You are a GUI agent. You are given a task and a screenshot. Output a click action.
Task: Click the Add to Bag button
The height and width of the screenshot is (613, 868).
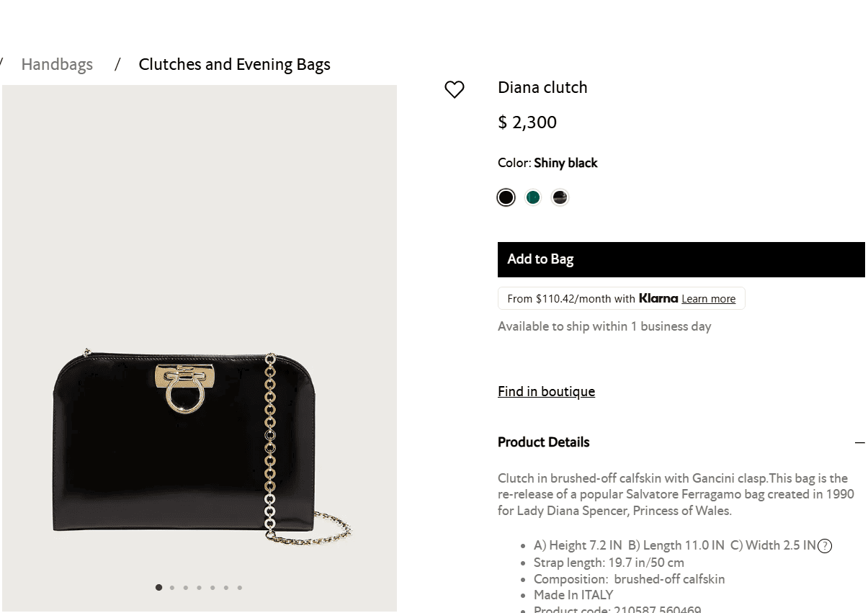(x=681, y=259)
